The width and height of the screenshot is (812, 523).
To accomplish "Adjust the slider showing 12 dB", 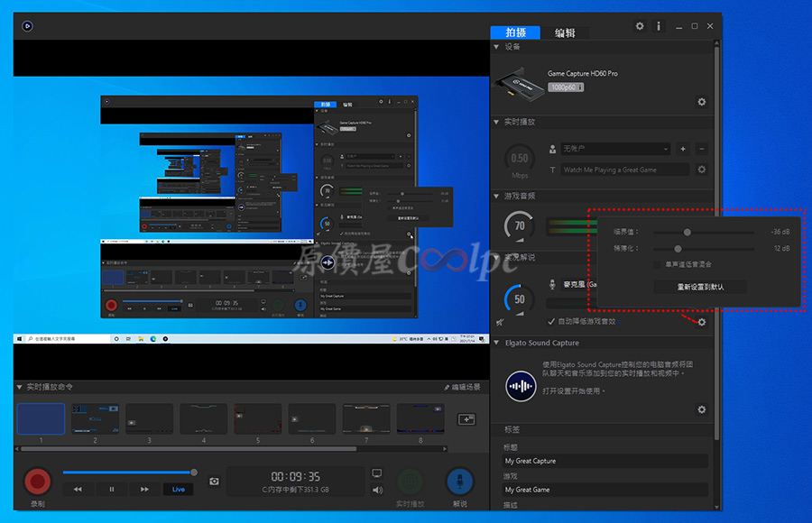I will [x=678, y=249].
